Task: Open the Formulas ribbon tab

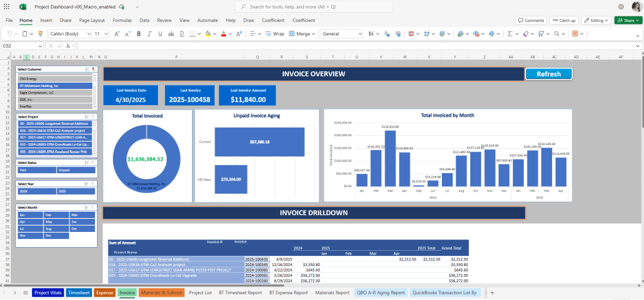Action: [121, 20]
